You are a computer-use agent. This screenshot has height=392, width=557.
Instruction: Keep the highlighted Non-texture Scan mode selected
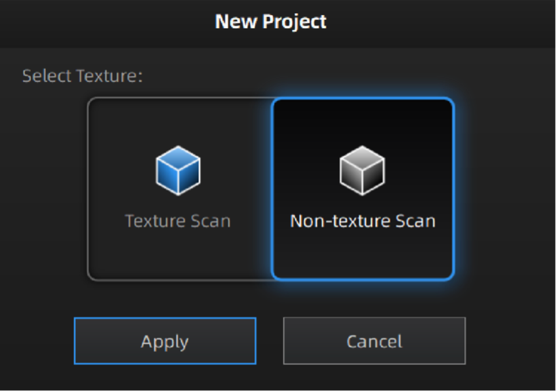coord(362,190)
